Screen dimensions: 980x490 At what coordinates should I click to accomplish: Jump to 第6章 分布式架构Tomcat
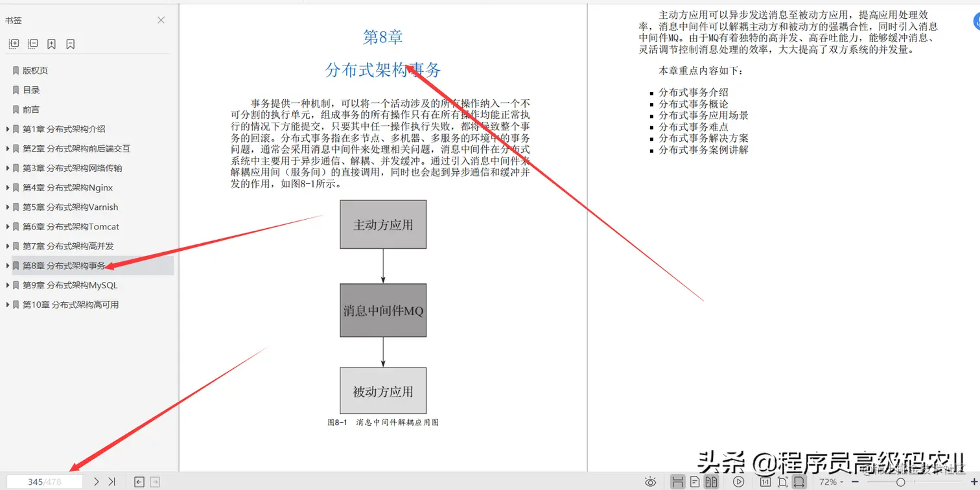point(71,226)
